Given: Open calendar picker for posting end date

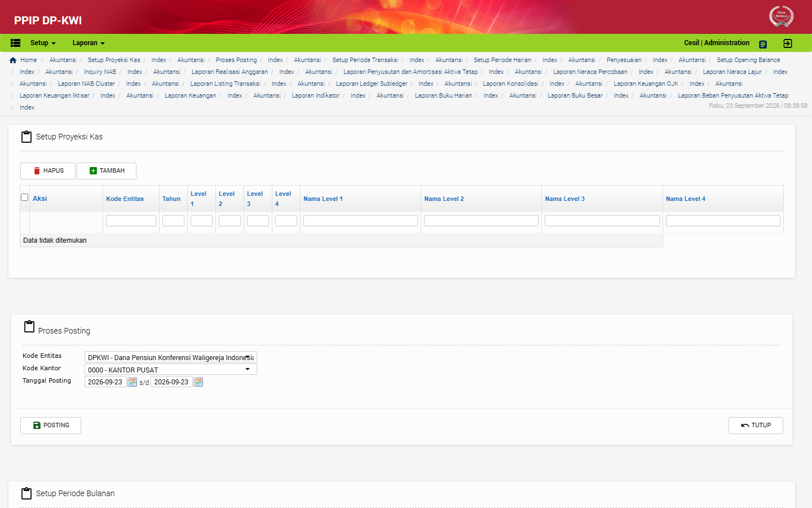Looking at the screenshot, I should pos(198,382).
